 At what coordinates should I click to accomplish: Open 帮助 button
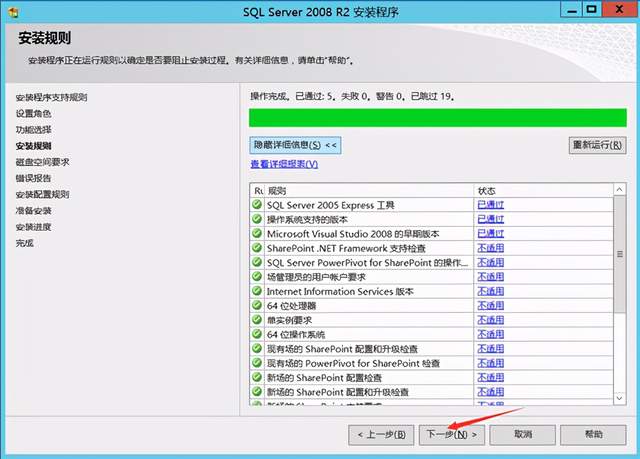pos(593,435)
